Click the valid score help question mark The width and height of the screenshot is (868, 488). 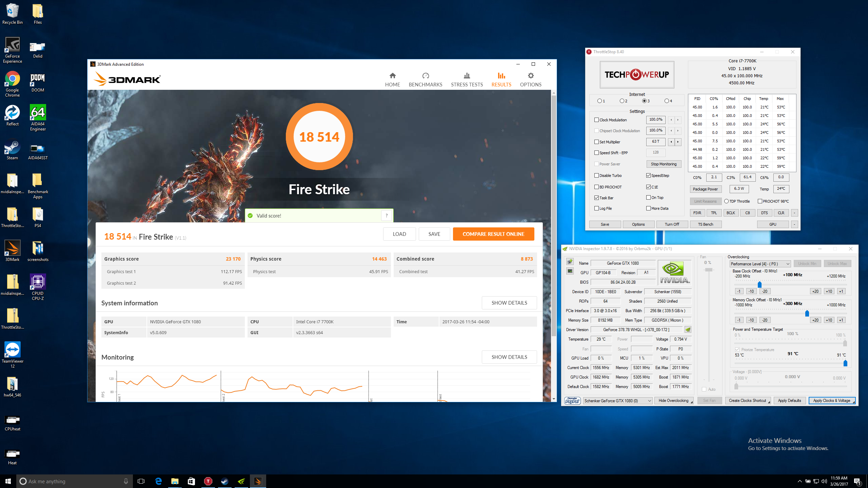click(387, 216)
